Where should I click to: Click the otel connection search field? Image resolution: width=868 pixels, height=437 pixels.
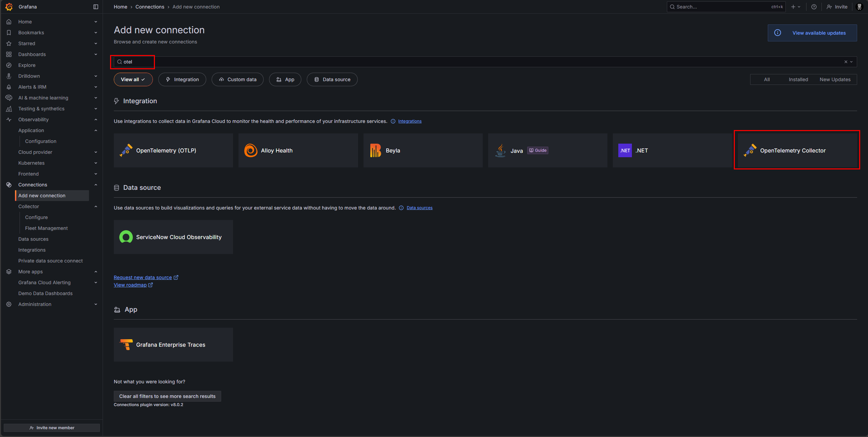pyautogui.click(x=485, y=62)
